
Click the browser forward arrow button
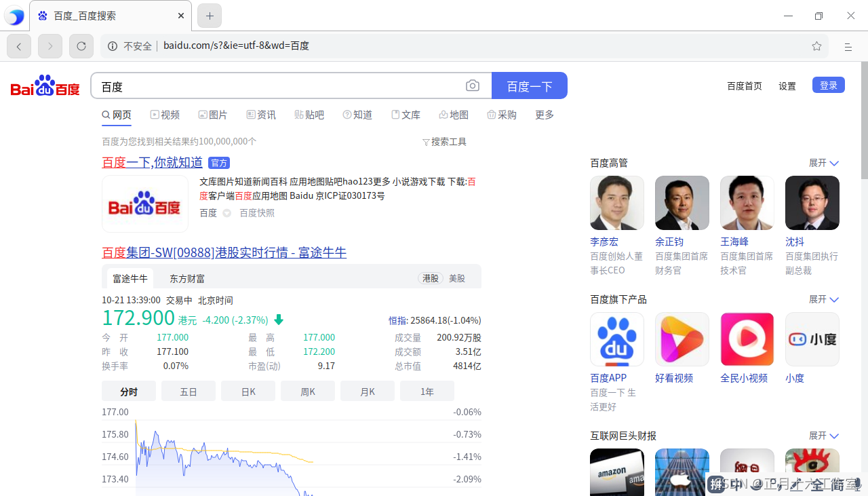[x=50, y=46]
